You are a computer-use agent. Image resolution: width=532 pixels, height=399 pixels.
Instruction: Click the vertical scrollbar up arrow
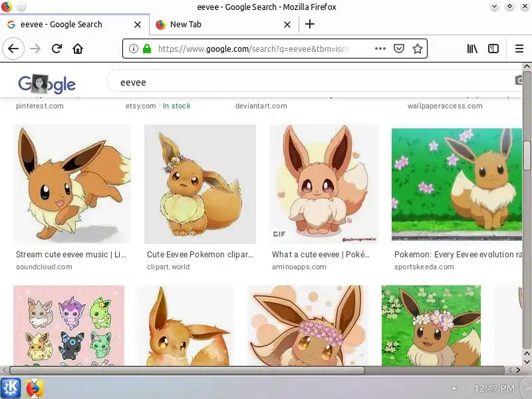527,66
